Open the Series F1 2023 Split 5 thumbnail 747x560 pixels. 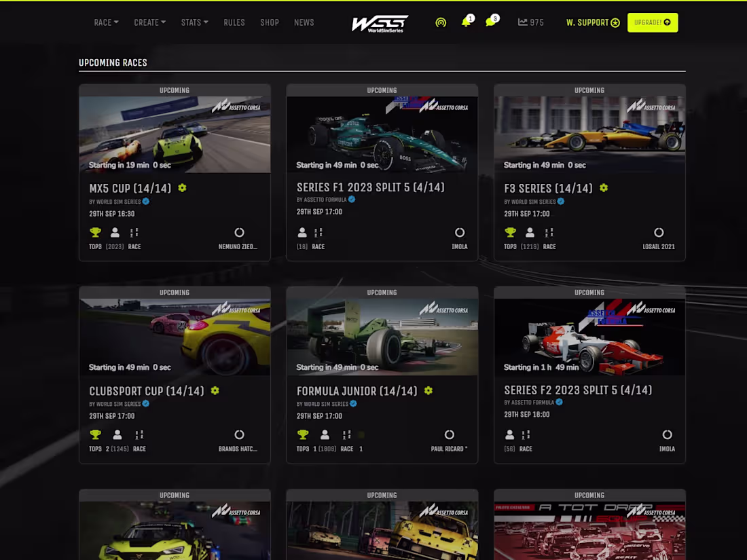click(x=382, y=134)
